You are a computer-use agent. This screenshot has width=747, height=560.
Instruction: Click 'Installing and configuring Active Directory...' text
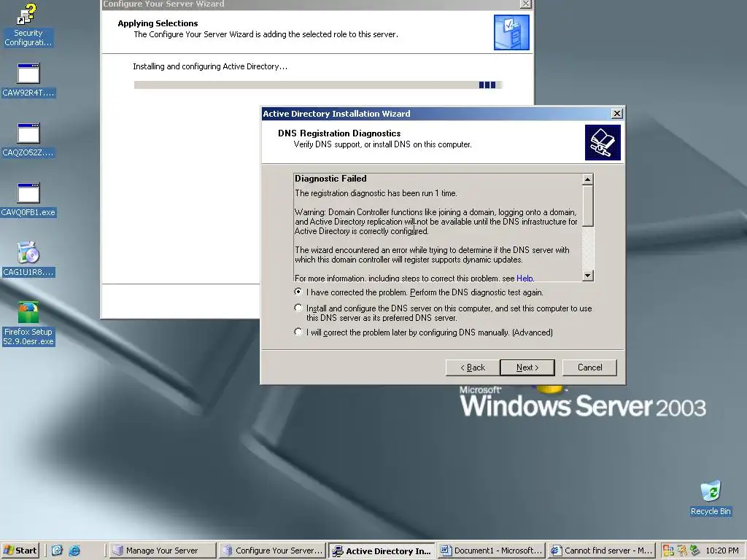click(x=210, y=66)
